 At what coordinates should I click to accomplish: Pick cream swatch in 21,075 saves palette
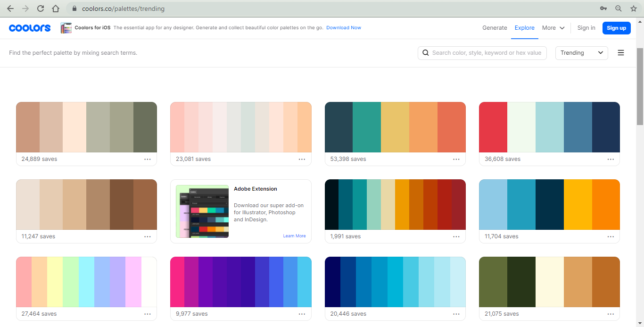[x=549, y=282]
